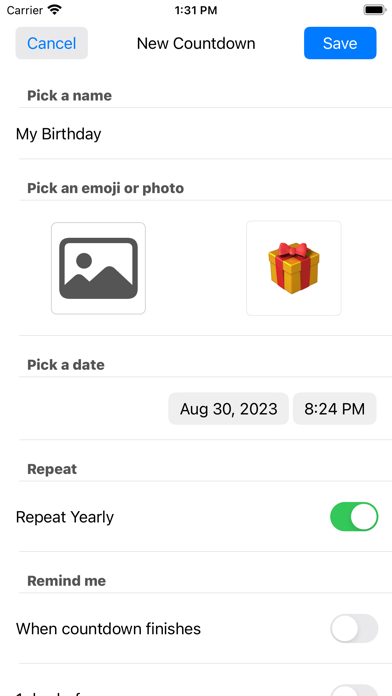Select the Pick a name header
This screenshot has height=696, width=392.
coord(69,95)
